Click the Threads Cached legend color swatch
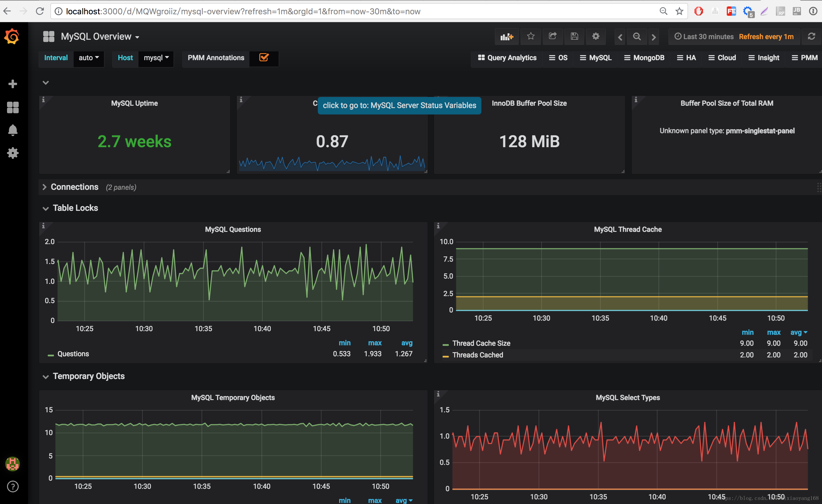Image resolution: width=822 pixels, height=504 pixels. [445, 356]
